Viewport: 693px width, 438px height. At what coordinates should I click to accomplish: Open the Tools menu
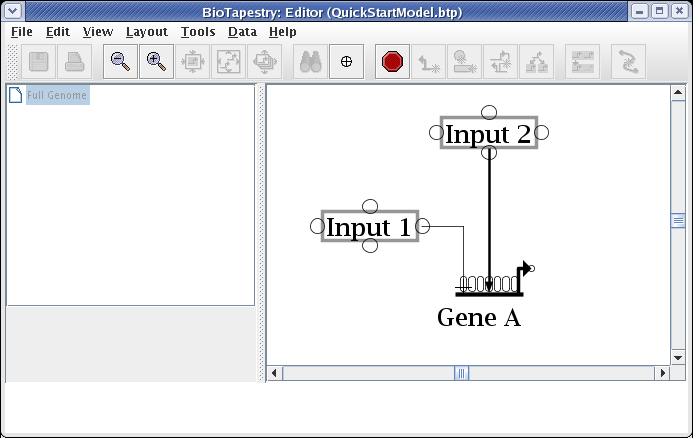[198, 32]
